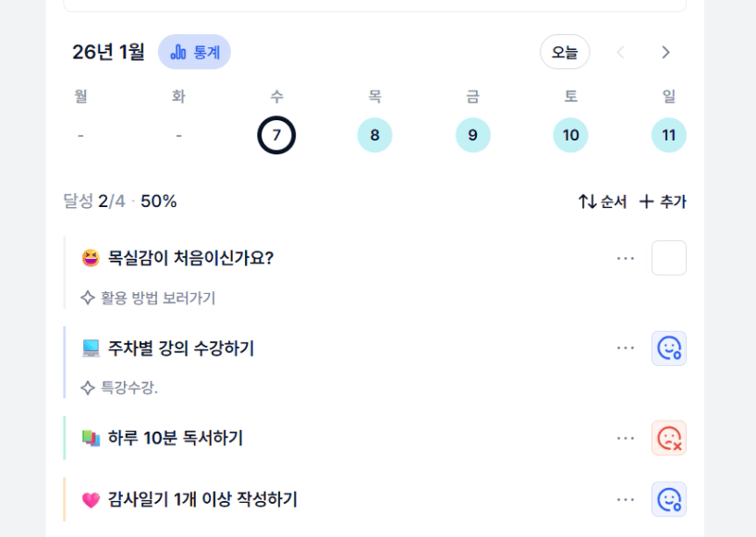Select date 11 on Sunday

668,135
